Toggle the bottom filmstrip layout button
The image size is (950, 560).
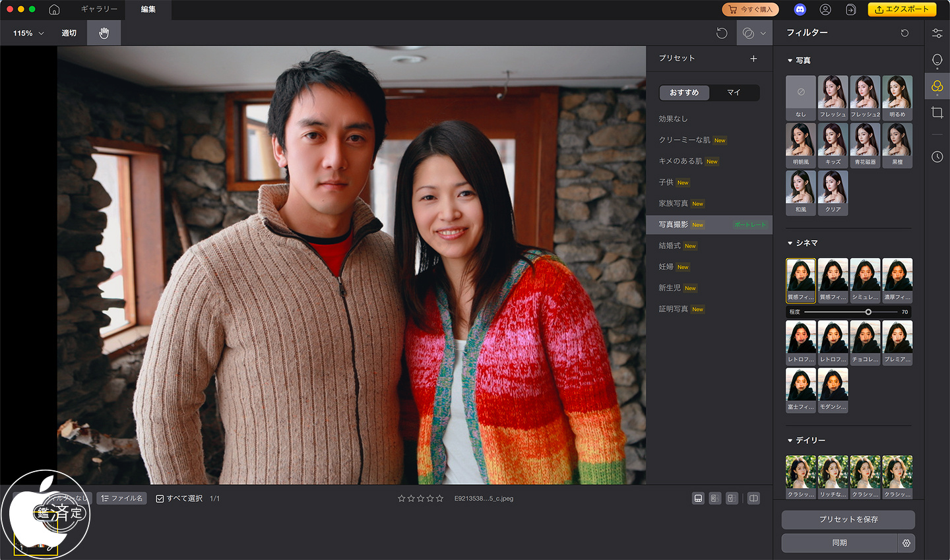[698, 499]
